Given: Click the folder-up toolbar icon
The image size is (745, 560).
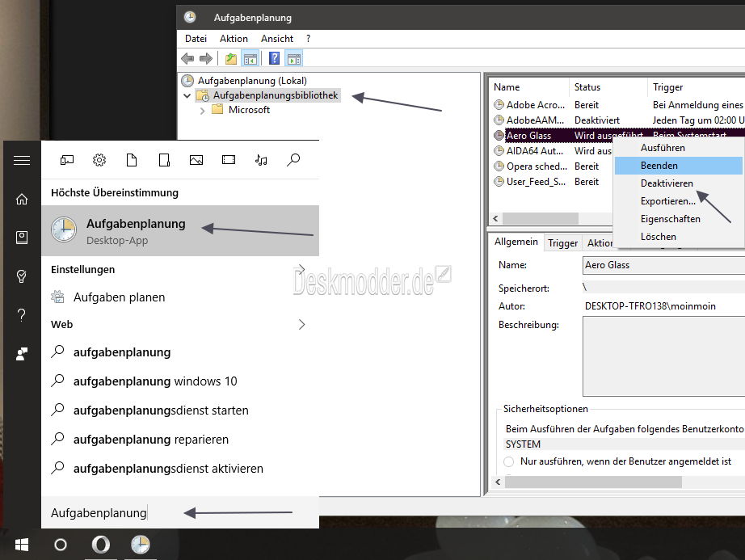Looking at the screenshot, I should click(231, 59).
